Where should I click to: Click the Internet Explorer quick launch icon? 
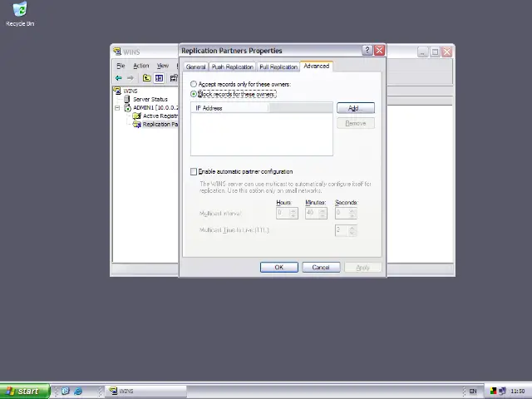pyautogui.click(x=78, y=391)
